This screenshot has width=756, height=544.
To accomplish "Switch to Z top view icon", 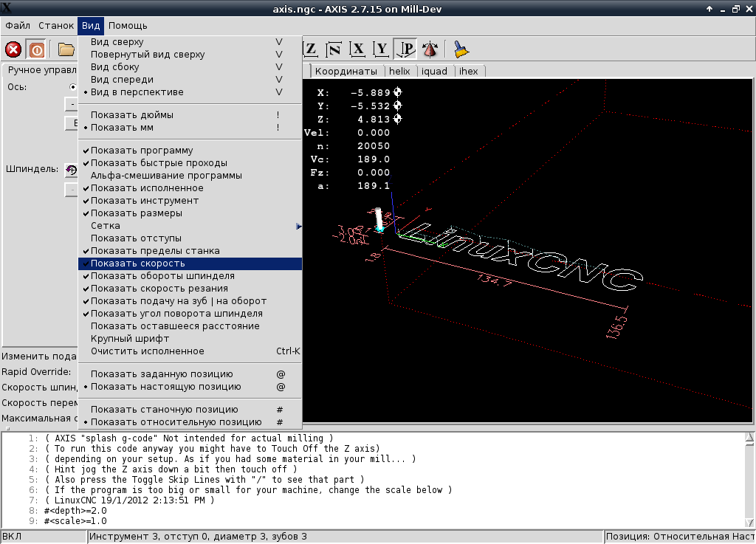I will click(311, 49).
